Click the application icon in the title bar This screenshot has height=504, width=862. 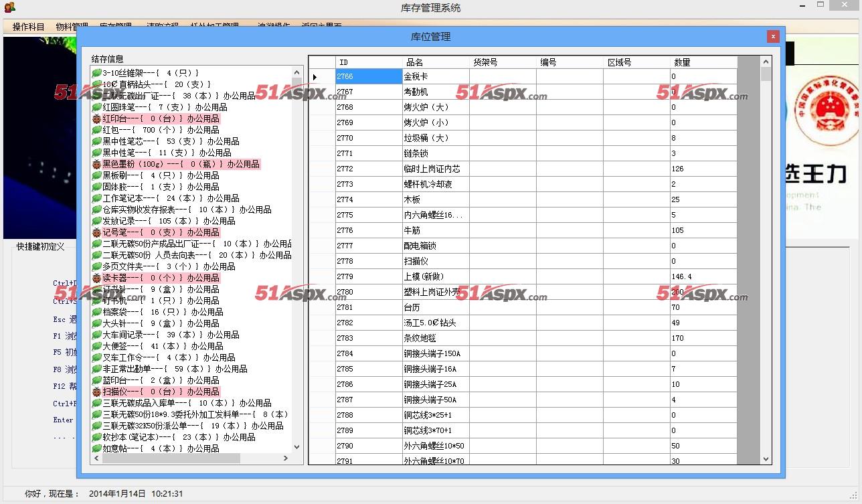9,8
